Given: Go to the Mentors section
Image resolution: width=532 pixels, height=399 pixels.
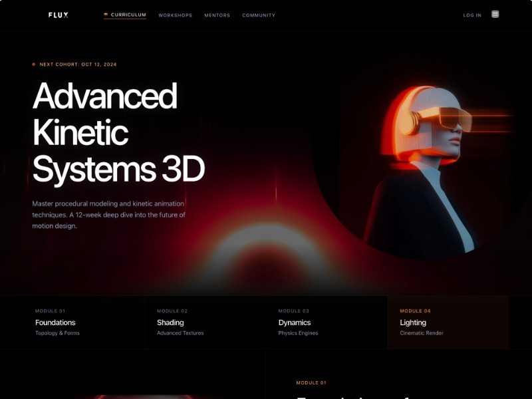Looking at the screenshot, I should 217,15.
